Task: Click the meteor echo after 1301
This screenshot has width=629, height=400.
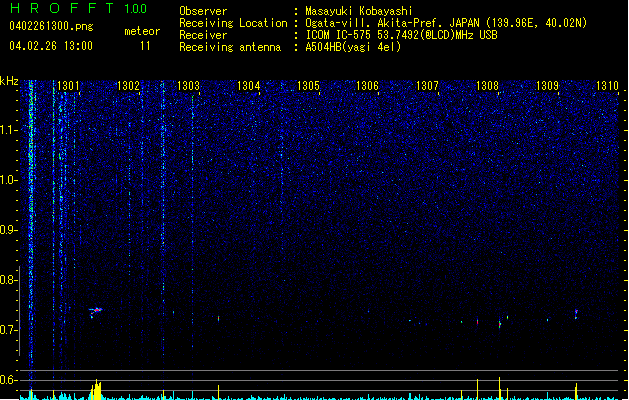Action: (x=95, y=312)
